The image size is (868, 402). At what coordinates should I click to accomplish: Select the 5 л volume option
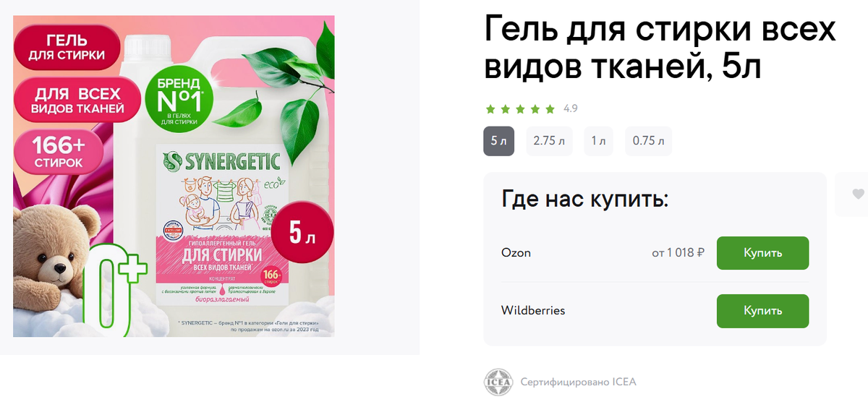[499, 141]
